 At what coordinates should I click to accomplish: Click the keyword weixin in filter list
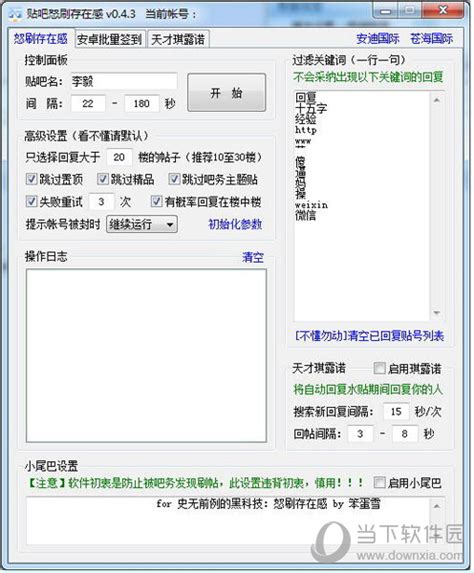click(311, 205)
